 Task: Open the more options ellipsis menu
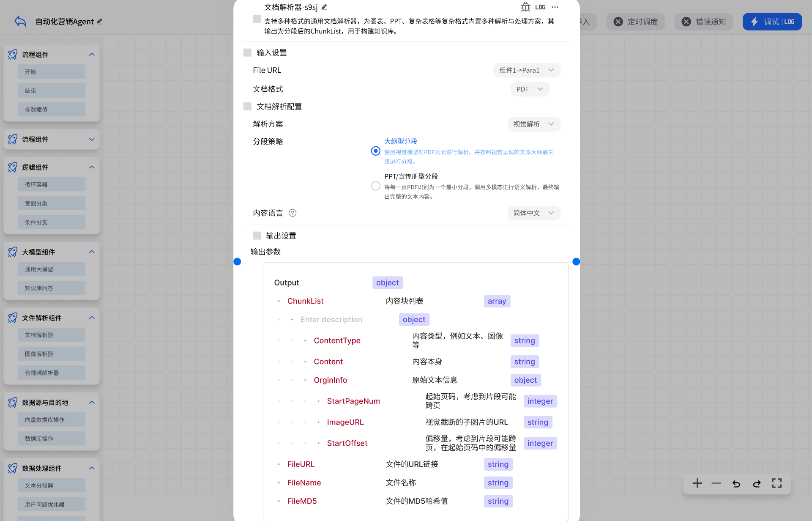pyautogui.click(x=555, y=7)
